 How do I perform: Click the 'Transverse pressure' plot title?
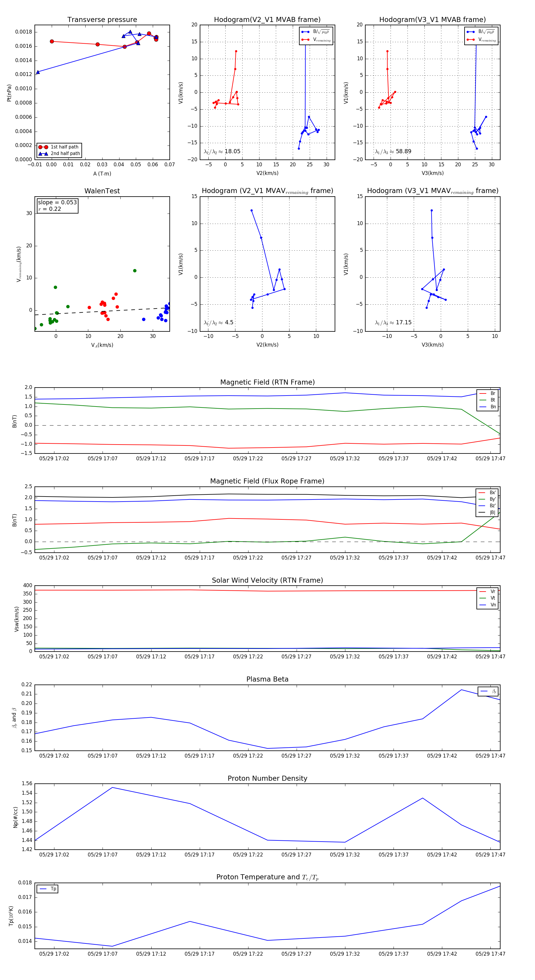(102, 19)
